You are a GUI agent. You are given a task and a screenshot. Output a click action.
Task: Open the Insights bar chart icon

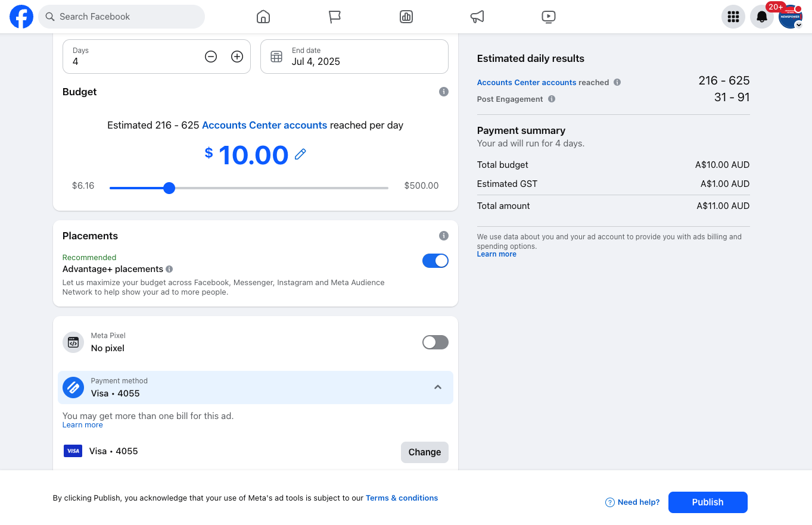pos(406,17)
